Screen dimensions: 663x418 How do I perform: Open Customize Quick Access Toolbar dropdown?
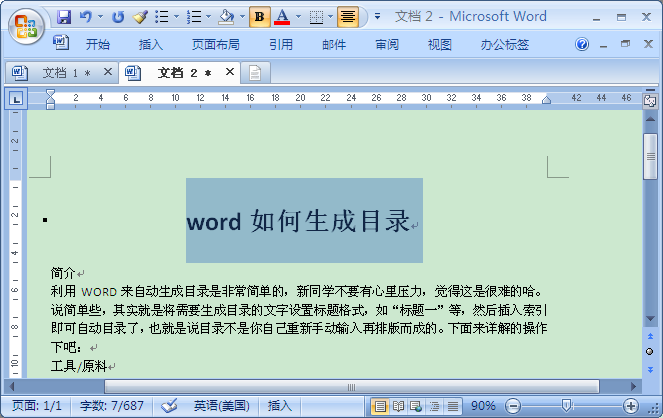coord(377,17)
